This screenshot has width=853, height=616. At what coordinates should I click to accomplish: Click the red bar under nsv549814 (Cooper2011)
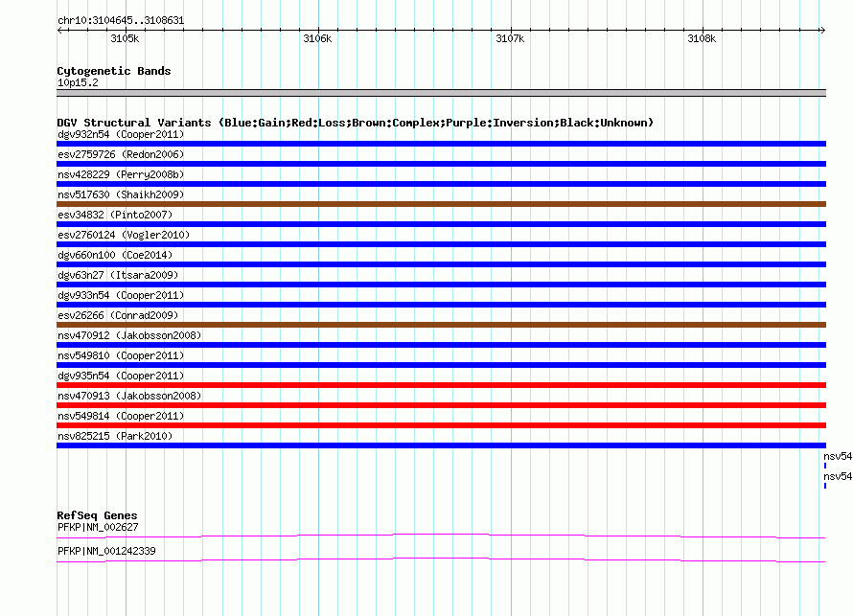coord(441,425)
